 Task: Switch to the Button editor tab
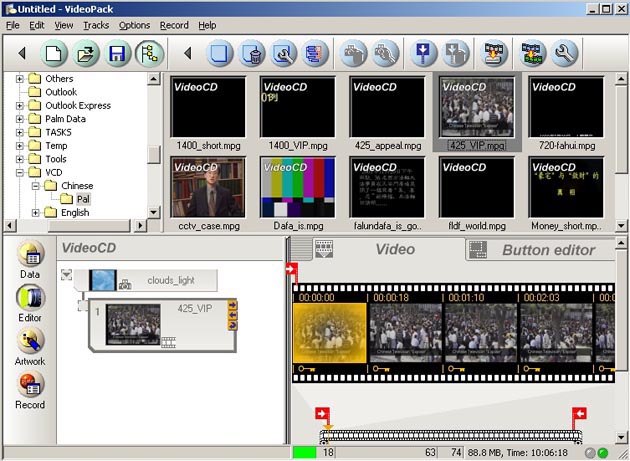click(x=548, y=250)
